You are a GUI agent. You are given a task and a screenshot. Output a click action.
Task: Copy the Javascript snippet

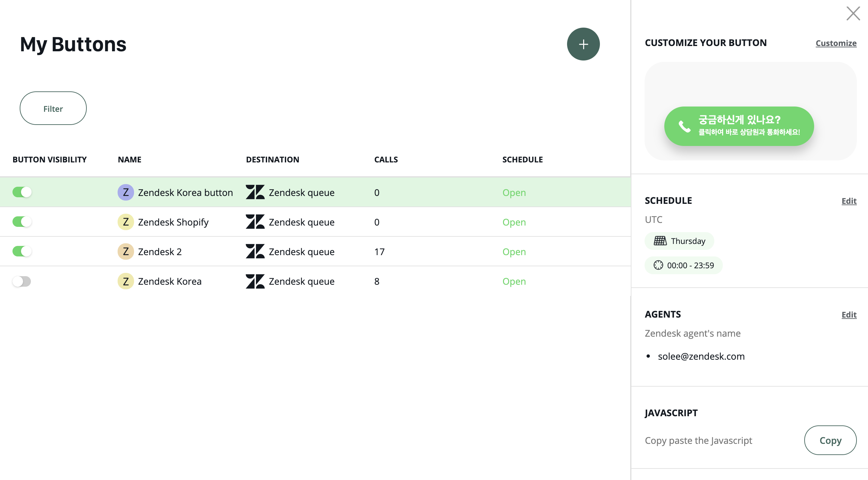[830, 440]
